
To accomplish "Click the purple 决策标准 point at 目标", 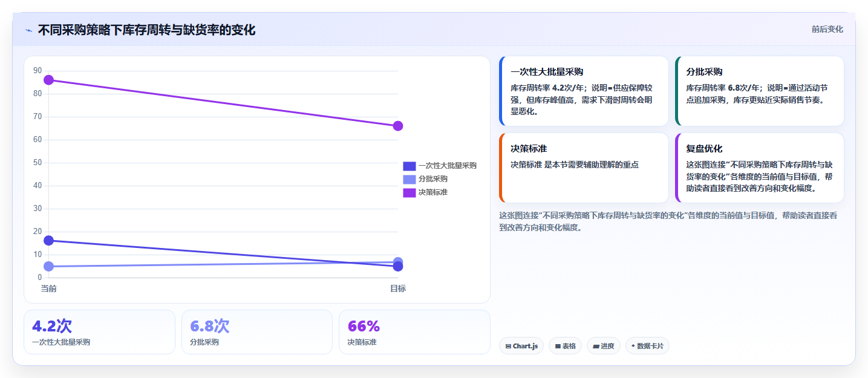I will tap(398, 126).
